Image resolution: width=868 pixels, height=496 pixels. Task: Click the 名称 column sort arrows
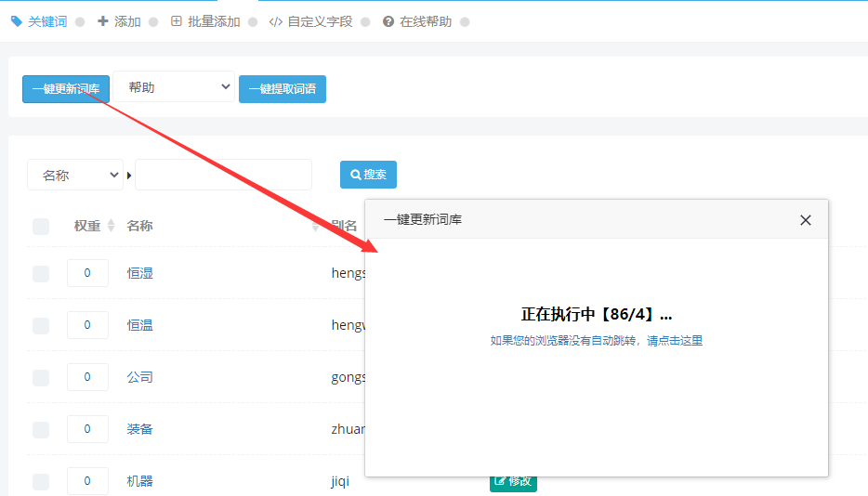click(x=315, y=226)
